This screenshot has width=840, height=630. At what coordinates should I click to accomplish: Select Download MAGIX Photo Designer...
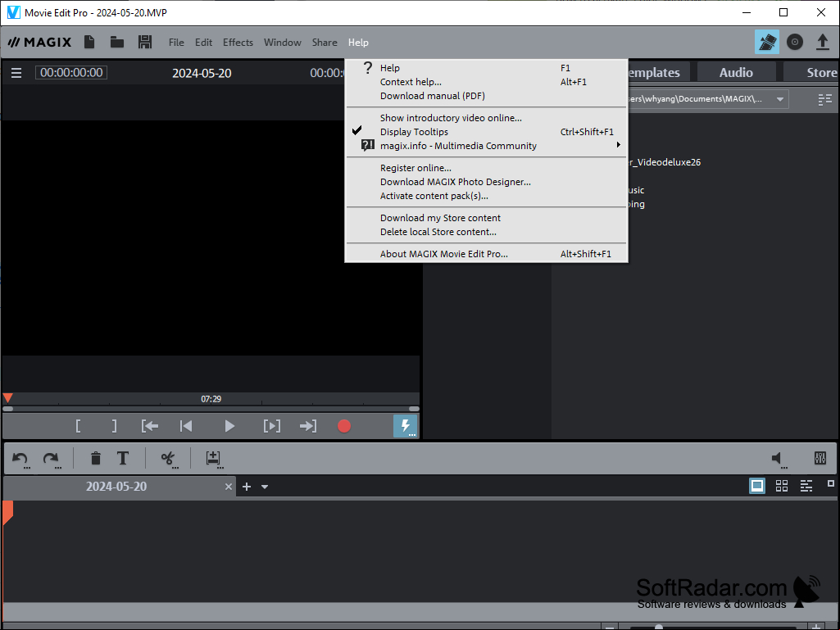point(487,182)
